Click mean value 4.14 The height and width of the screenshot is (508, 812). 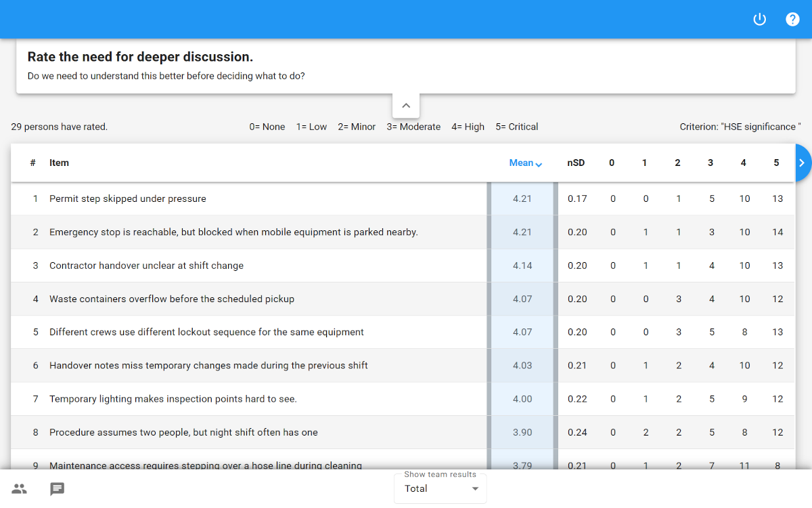(522, 266)
